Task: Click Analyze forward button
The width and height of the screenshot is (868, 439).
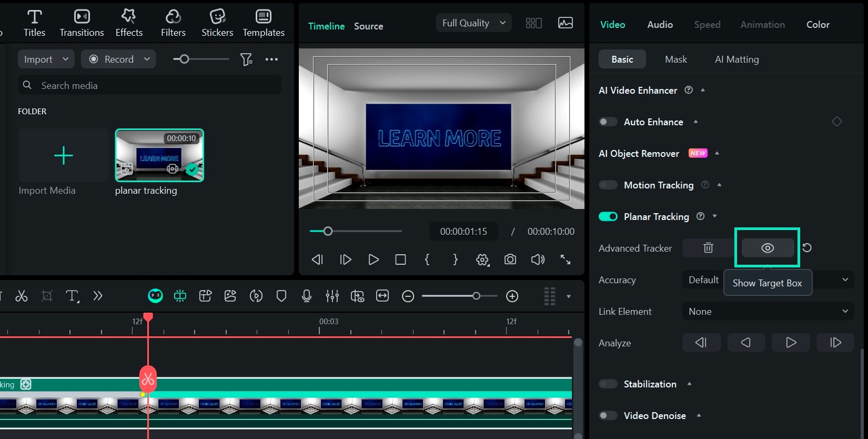Action: pyautogui.click(x=791, y=343)
